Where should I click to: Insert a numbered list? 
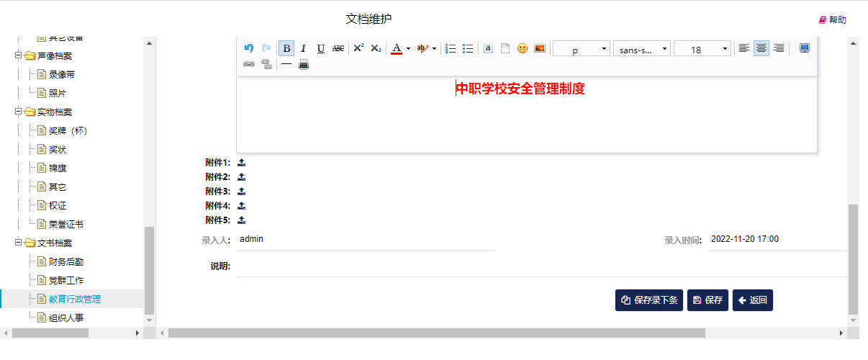[451, 48]
